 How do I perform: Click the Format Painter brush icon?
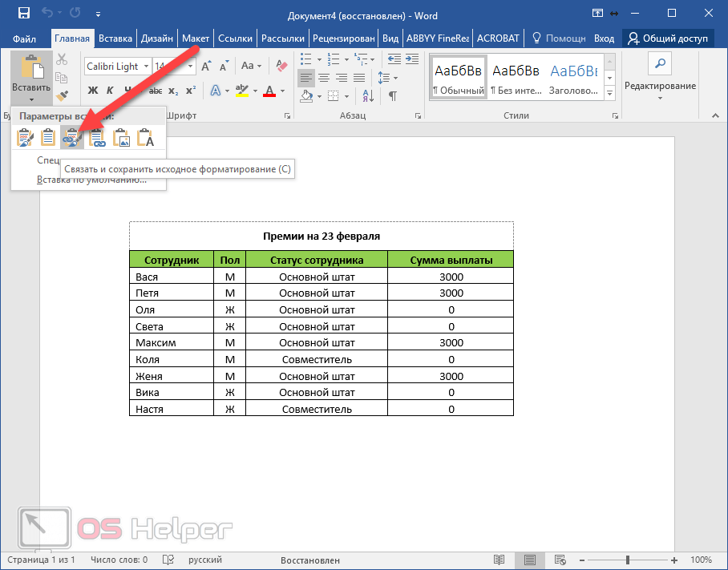tap(63, 96)
